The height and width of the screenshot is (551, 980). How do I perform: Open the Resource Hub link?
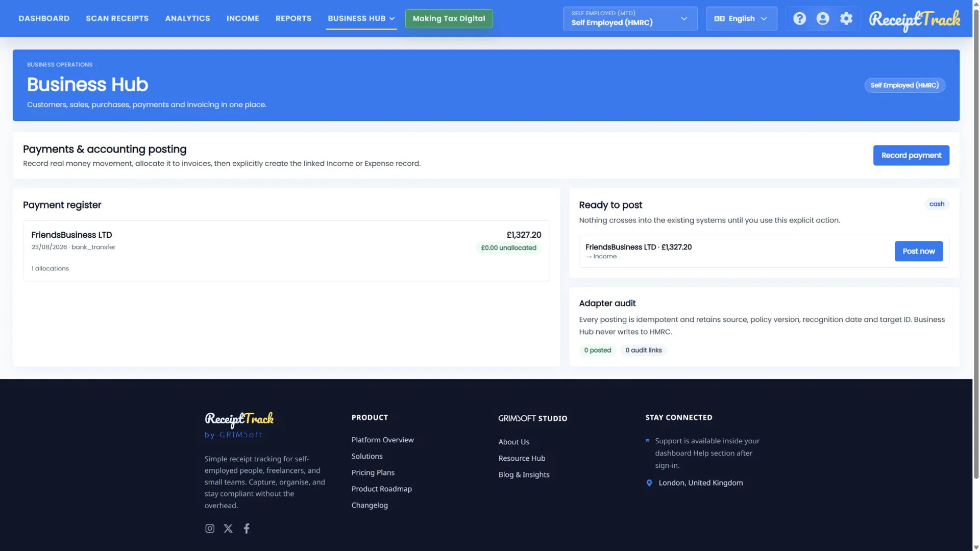pyautogui.click(x=522, y=458)
